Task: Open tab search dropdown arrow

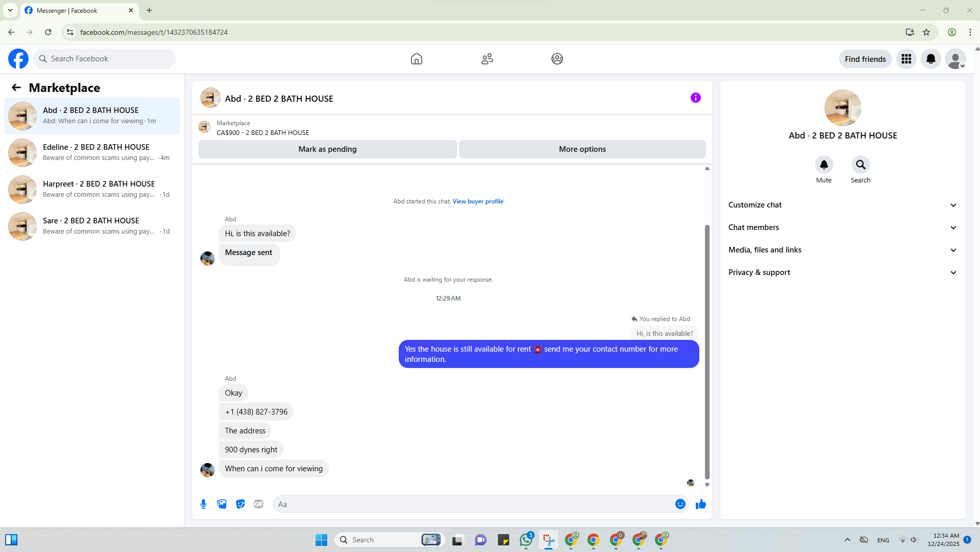Action: 10,10
